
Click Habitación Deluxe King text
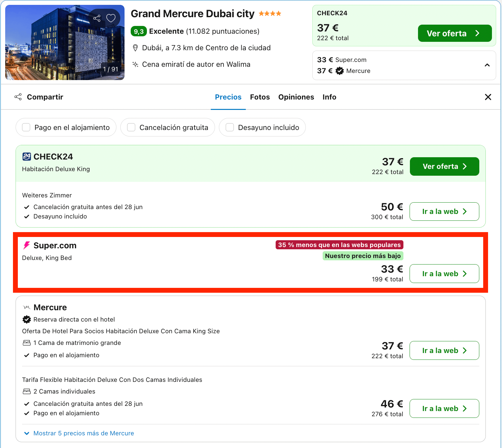tap(56, 169)
